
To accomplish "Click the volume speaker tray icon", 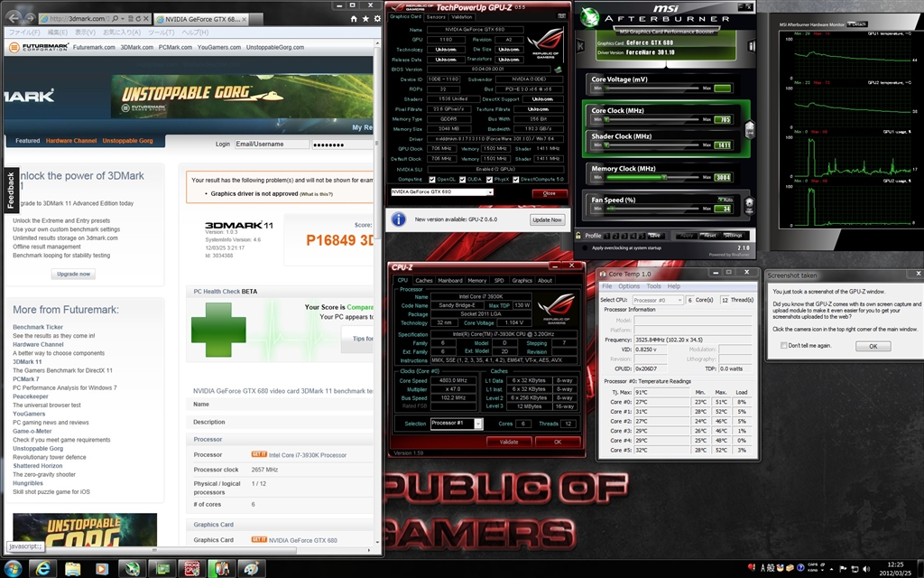I will click(866, 569).
